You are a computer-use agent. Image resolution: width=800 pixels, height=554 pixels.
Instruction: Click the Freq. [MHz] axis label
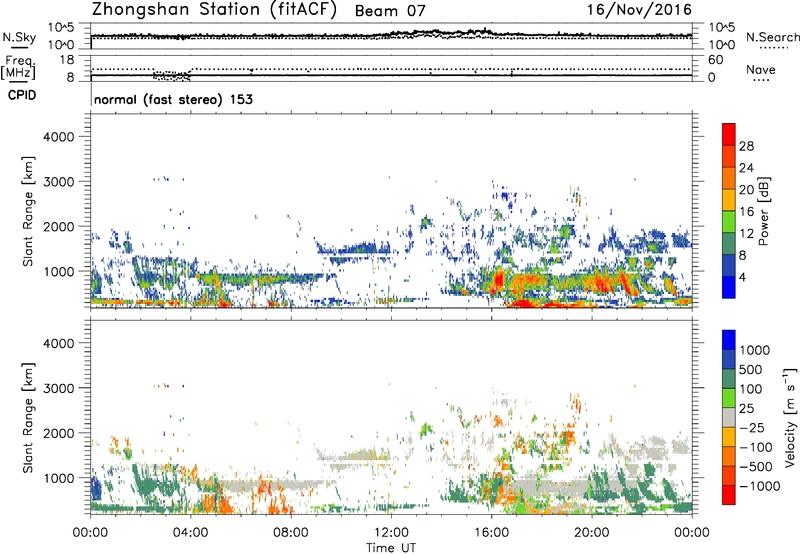tap(18, 67)
